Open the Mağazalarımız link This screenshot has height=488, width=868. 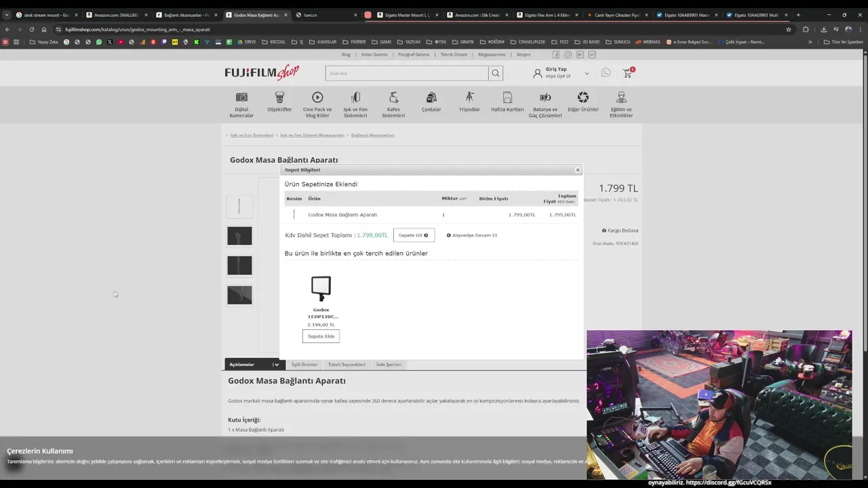click(x=492, y=55)
